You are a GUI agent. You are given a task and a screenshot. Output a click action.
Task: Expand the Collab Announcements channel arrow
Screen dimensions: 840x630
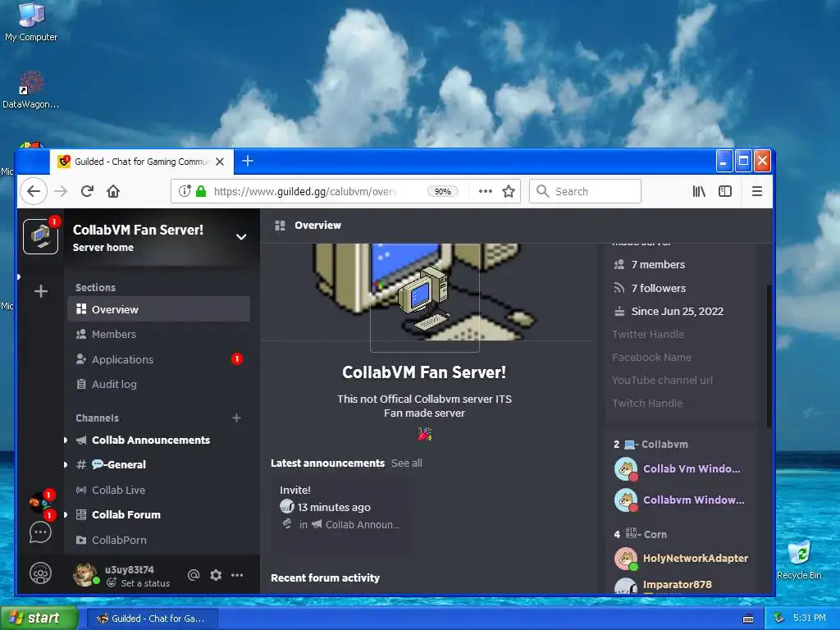pyautogui.click(x=66, y=440)
